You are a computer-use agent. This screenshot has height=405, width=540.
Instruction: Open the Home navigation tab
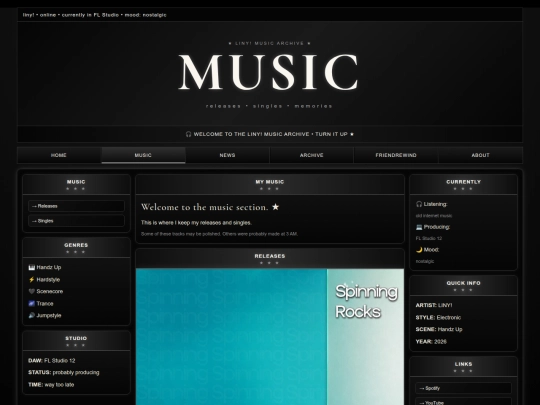(x=59, y=155)
